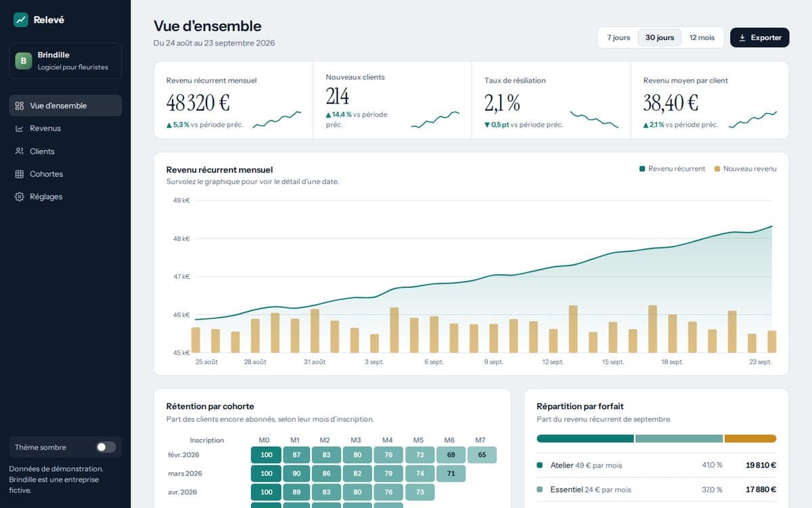Image resolution: width=812 pixels, height=508 pixels.
Task: Click the tallest bar near 12 sept.
Action: click(x=573, y=329)
